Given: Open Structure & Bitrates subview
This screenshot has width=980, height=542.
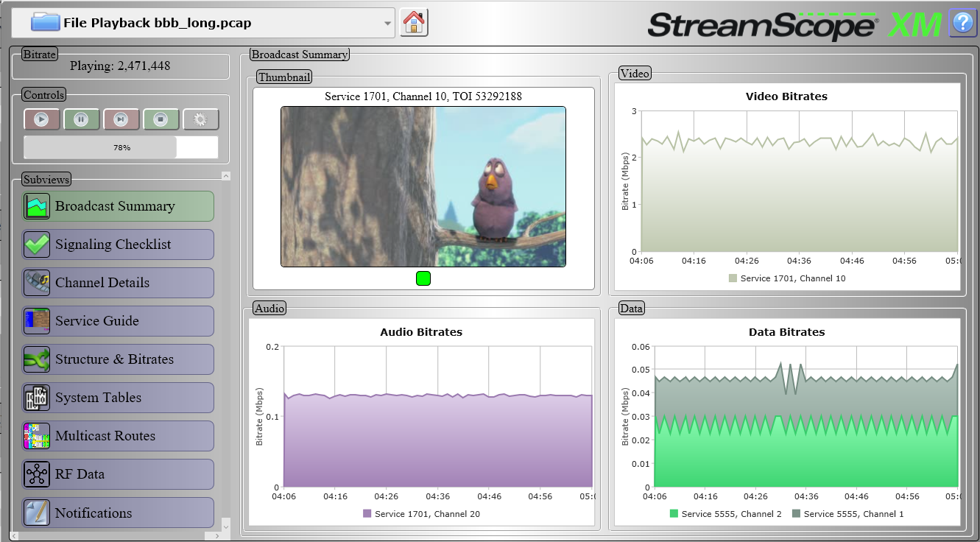Looking at the screenshot, I should click(x=118, y=359).
